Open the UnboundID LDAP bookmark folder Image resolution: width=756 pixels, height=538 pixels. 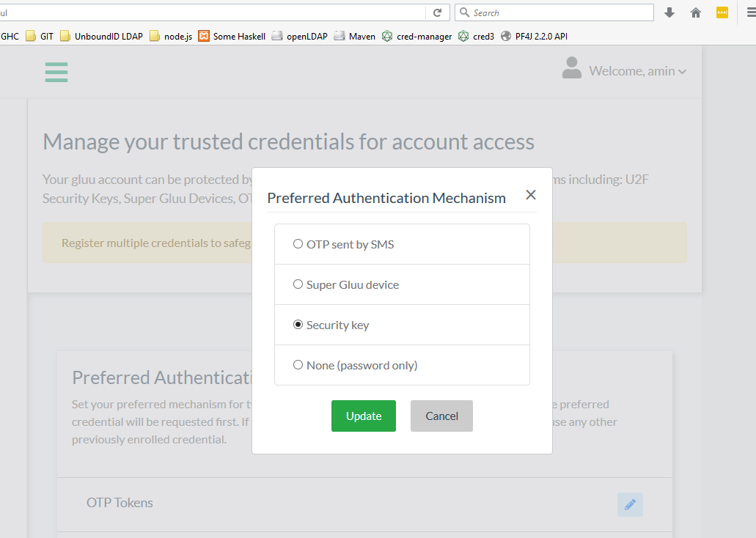(101, 36)
